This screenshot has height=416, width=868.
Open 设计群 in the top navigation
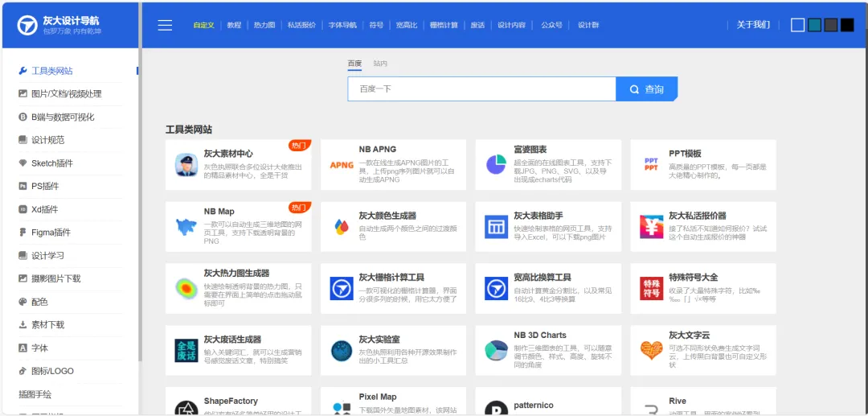pos(588,25)
